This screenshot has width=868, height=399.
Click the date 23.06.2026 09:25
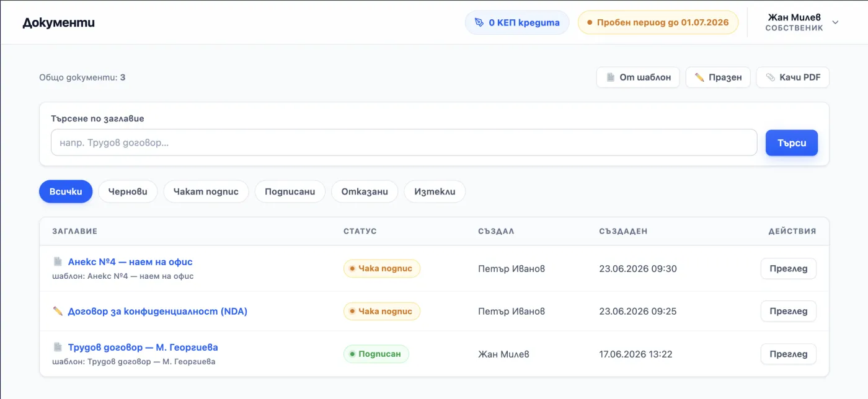coord(638,311)
